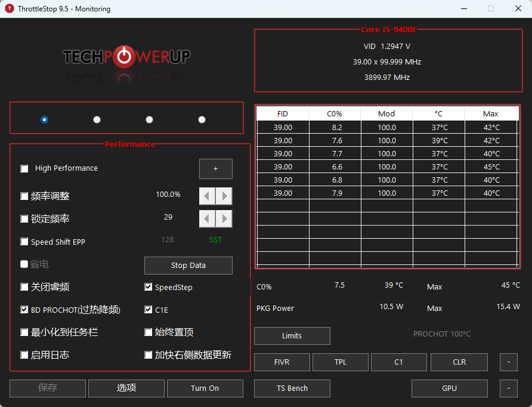Click the TechPowerUp logo
This screenshot has width=532, height=407.
click(x=126, y=57)
